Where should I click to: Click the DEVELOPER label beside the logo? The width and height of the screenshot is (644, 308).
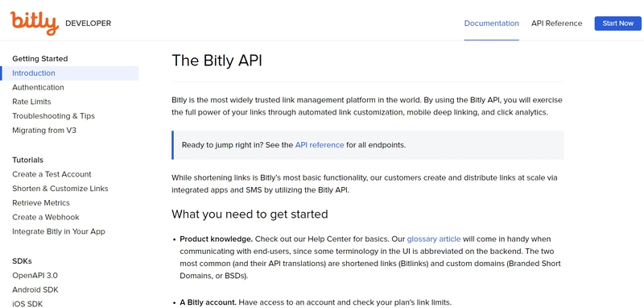pos(89,23)
